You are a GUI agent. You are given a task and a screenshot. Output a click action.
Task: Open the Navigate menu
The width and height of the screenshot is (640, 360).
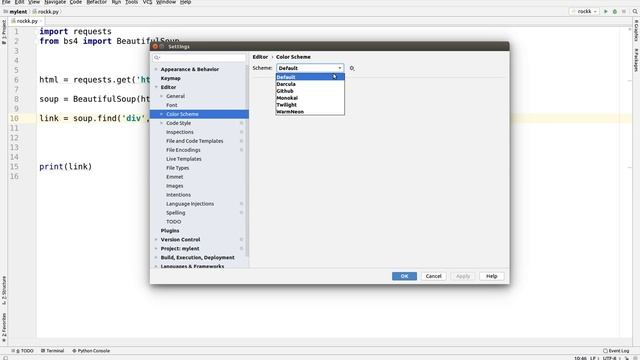tap(55, 2)
